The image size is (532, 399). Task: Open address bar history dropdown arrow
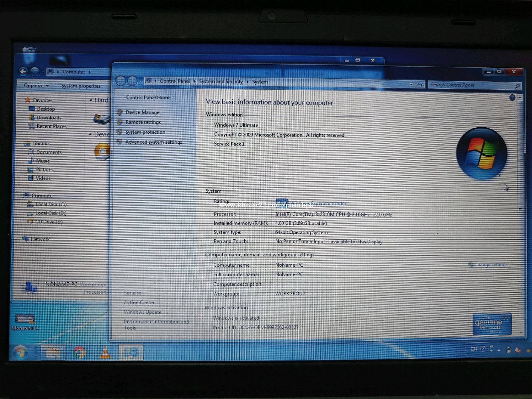point(411,84)
